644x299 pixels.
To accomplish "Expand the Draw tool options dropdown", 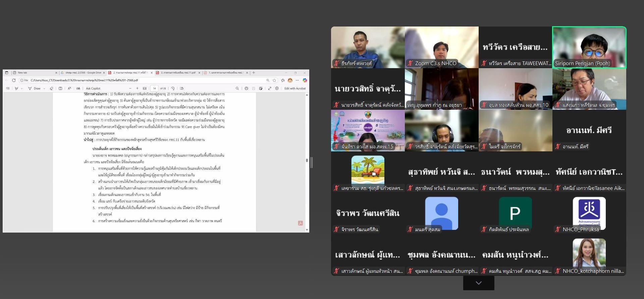I will pyautogui.click(x=44, y=89).
